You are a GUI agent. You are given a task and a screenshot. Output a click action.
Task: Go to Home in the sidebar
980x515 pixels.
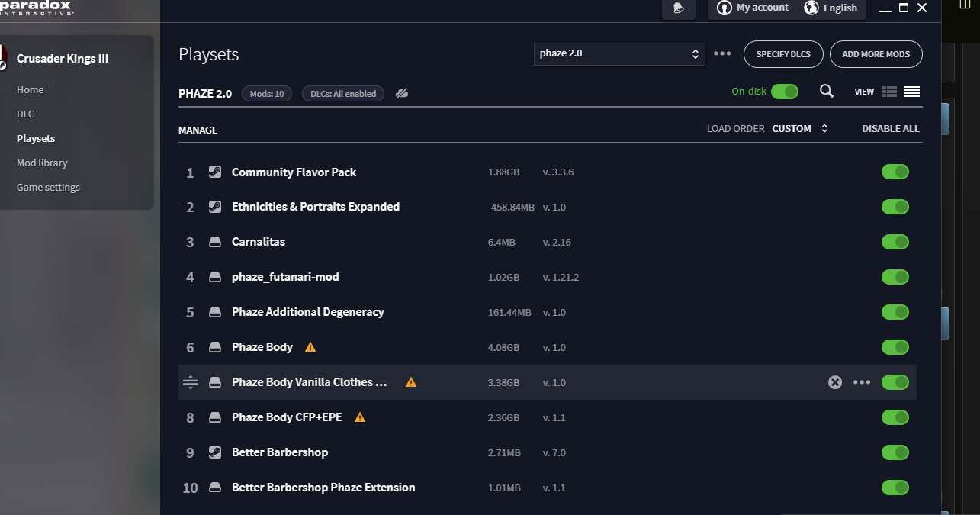tap(31, 89)
